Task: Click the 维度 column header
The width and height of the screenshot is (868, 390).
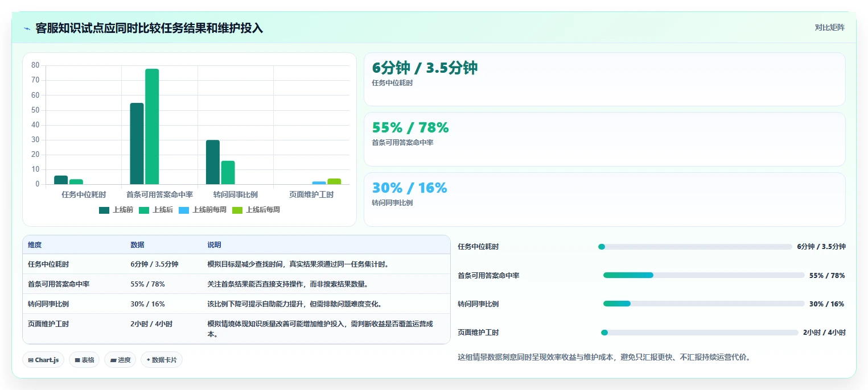Action: [35, 245]
